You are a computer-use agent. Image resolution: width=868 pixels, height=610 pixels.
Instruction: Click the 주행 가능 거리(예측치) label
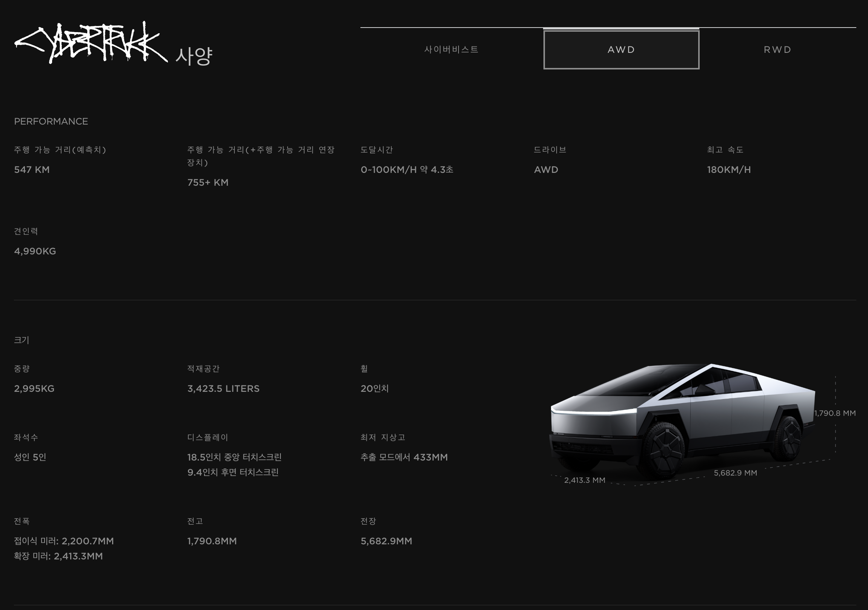[x=60, y=150]
